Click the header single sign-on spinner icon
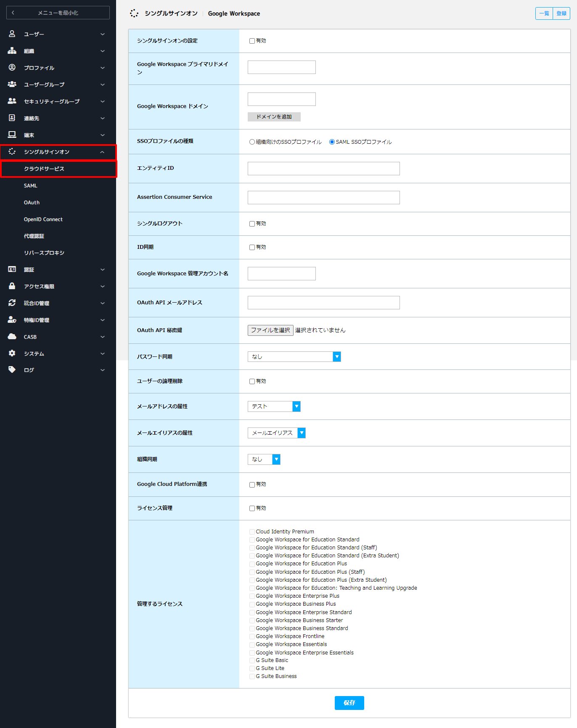This screenshot has width=577, height=728. pyautogui.click(x=134, y=13)
